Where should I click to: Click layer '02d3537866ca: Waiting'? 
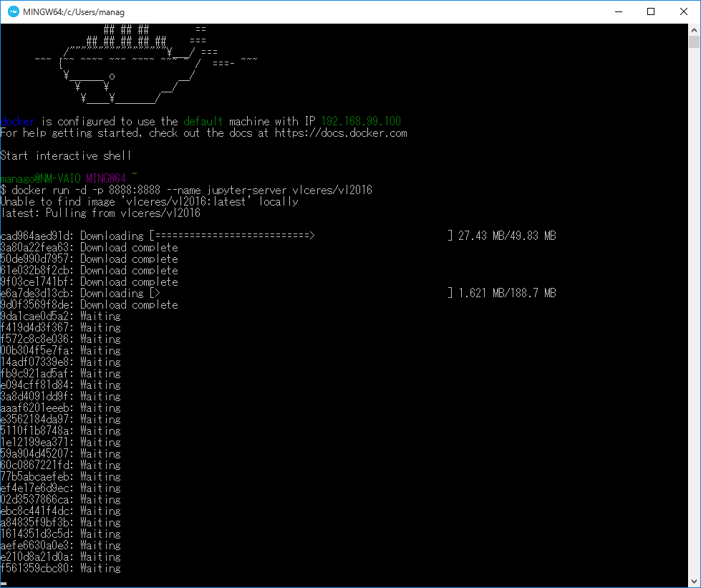(x=61, y=499)
